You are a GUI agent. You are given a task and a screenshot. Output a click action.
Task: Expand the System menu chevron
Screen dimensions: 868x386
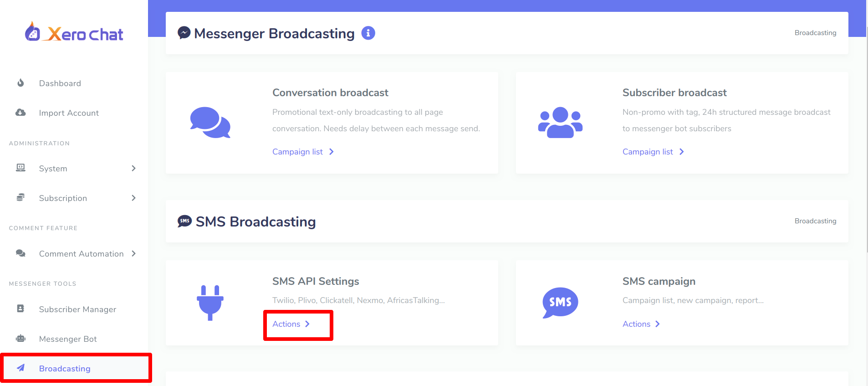133,168
